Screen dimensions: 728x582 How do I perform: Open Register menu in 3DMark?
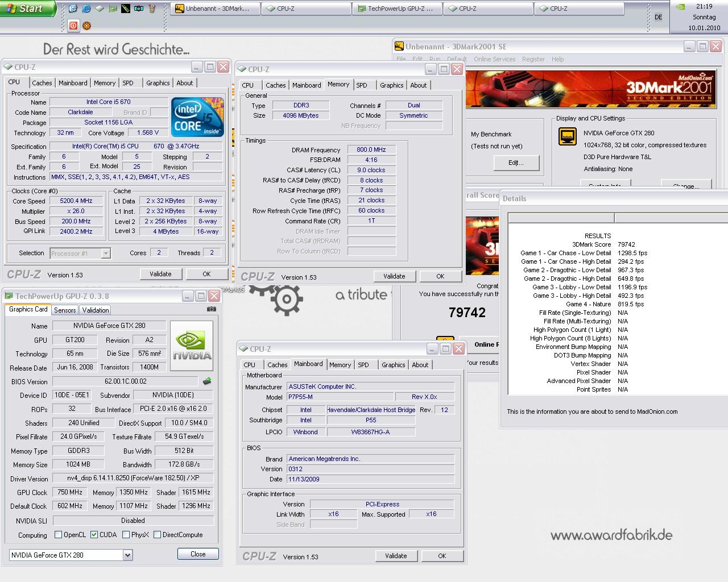click(x=533, y=59)
